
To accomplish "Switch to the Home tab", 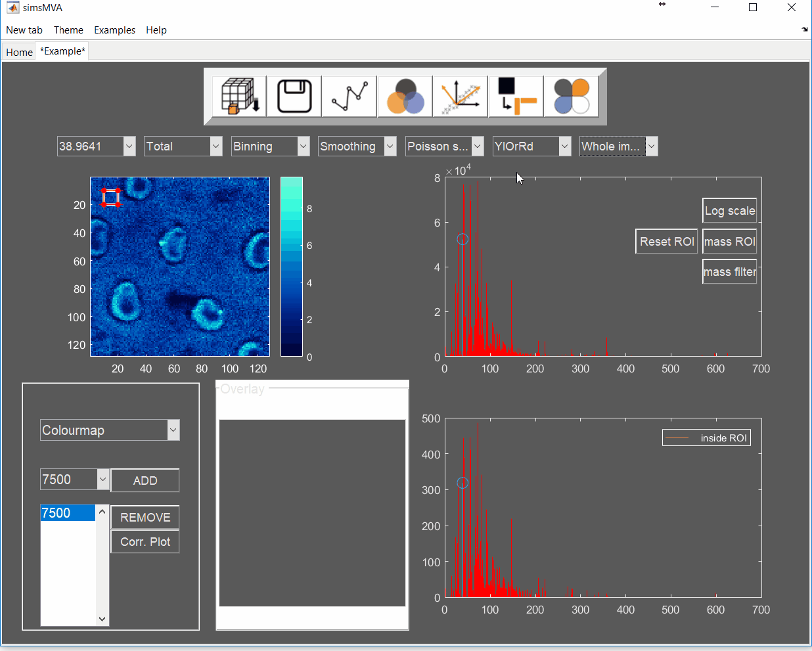I will [19, 53].
